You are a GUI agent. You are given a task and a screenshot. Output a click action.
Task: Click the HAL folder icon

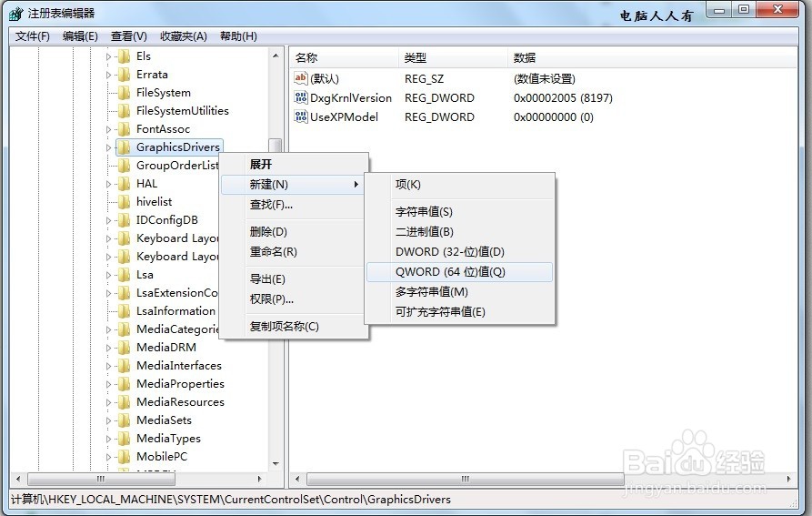click(124, 184)
